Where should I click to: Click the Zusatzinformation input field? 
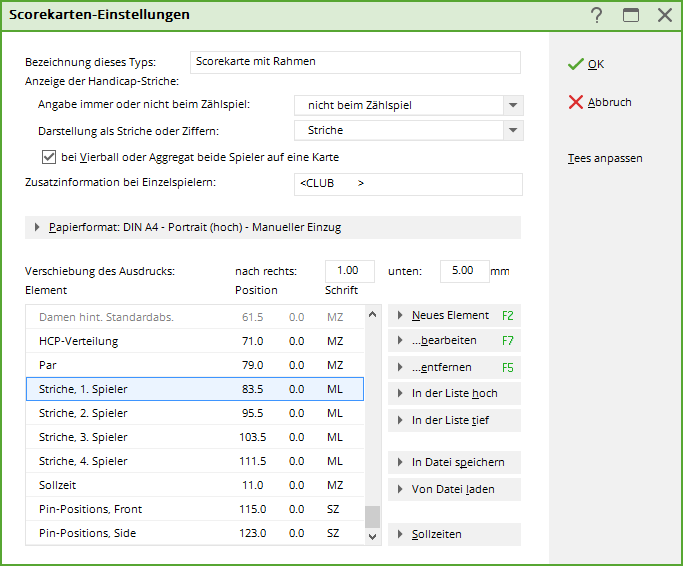pyautogui.click(x=408, y=184)
